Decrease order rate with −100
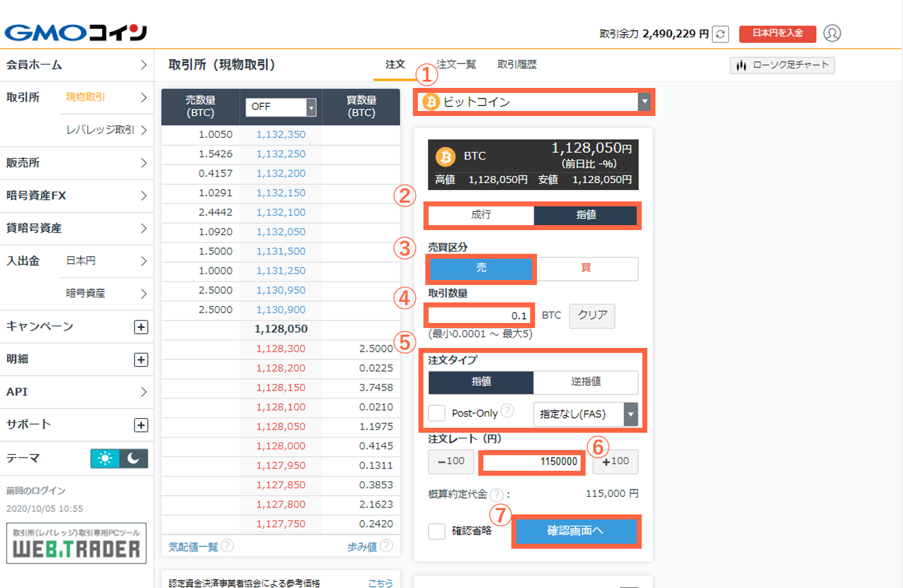The height and width of the screenshot is (588, 903). point(451,461)
